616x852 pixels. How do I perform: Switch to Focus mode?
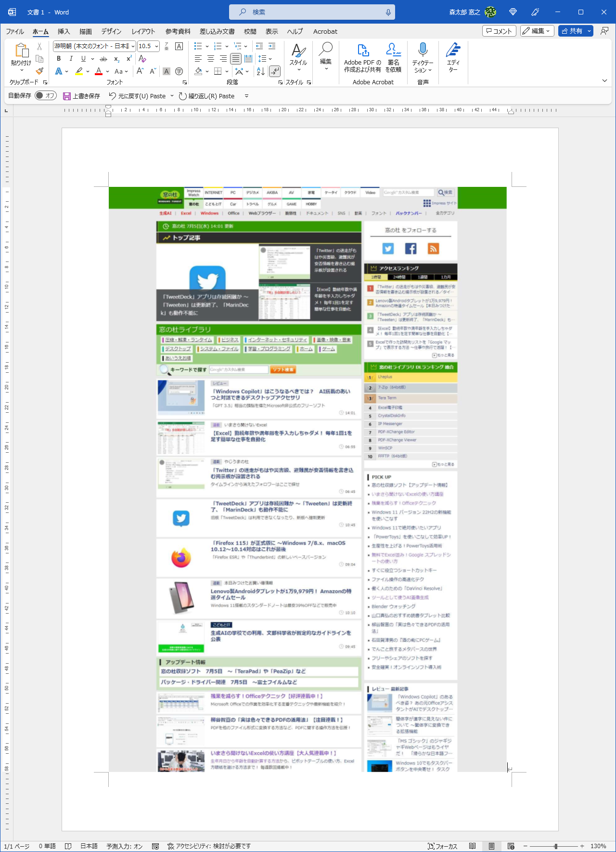[x=442, y=846]
